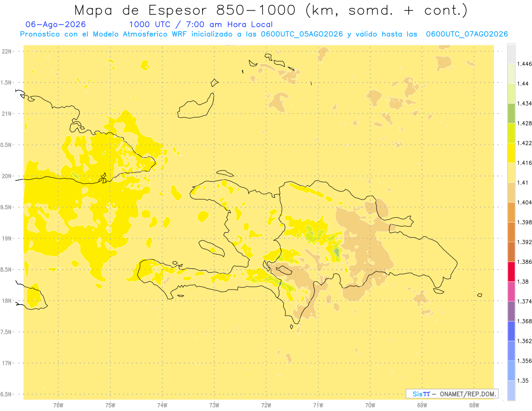The width and height of the screenshot is (532, 411).
Task: Click the 21N latitude label
Action: (x=6, y=114)
